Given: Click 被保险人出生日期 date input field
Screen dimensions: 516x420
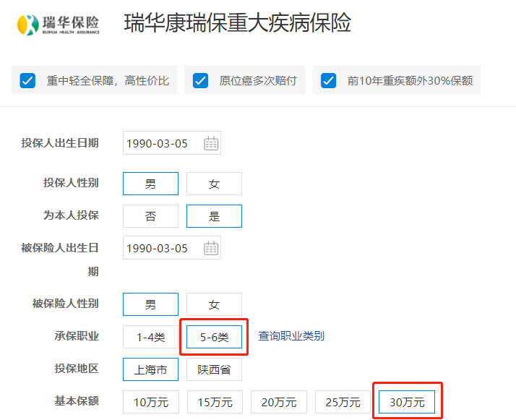Looking at the screenshot, I should click(x=172, y=248).
